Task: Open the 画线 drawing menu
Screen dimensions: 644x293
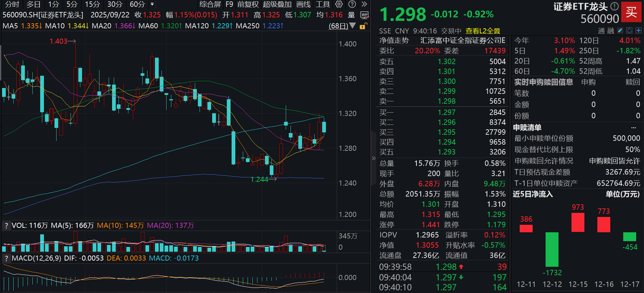Action: pyautogui.click(x=303, y=4)
